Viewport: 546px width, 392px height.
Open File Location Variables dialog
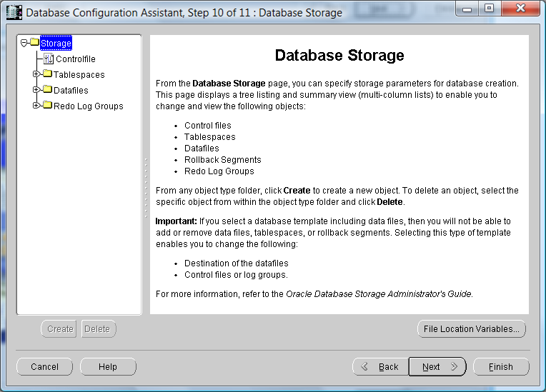472,328
